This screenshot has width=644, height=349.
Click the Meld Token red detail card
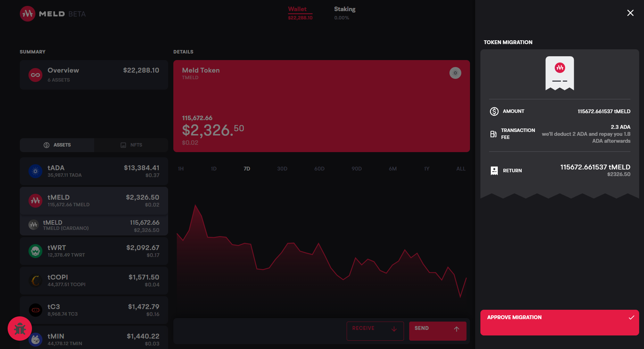(x=322, y=106)
